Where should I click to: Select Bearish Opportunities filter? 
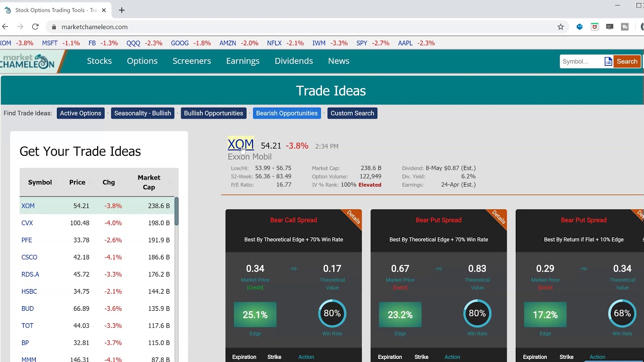(287, 113)
